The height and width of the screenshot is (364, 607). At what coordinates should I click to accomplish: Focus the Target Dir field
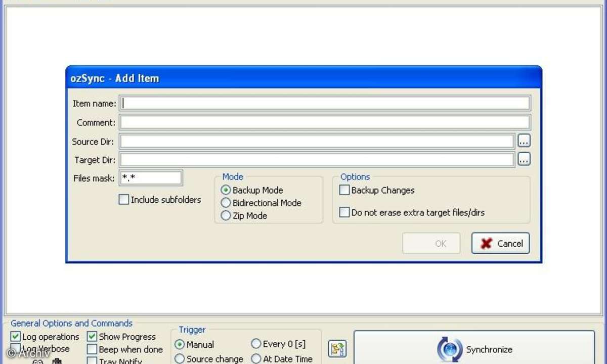point(317,160)
